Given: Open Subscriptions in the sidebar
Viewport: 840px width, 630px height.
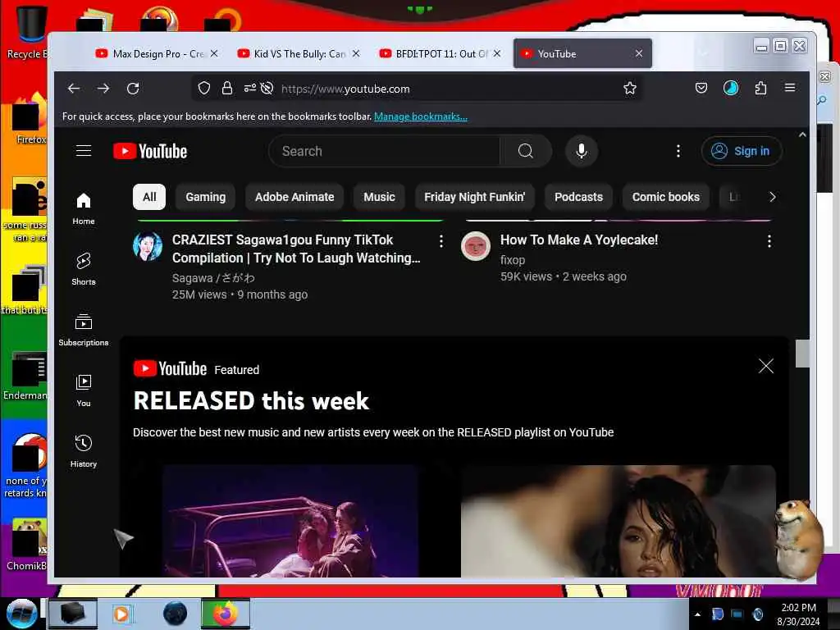Looking at the screenshot, I should [84, 330].
